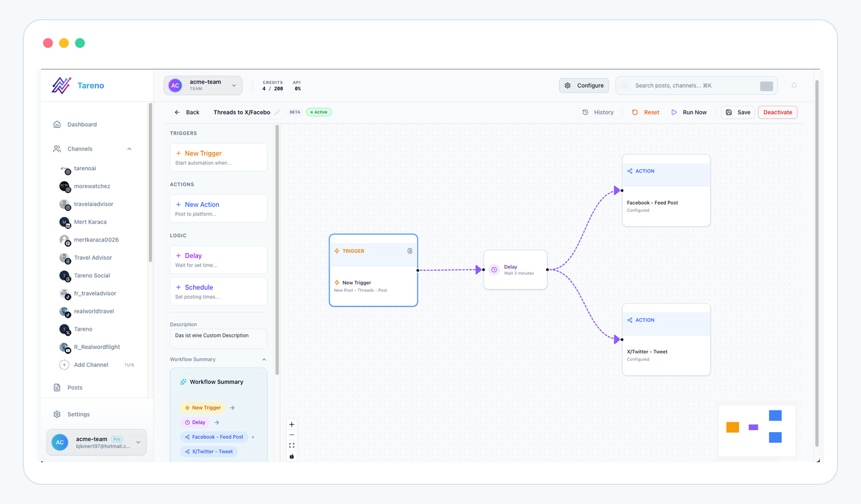This screenshot has height=504, width=861.
Task: Collapse the Channels section chevron
Action: click(x=129, y=149)
